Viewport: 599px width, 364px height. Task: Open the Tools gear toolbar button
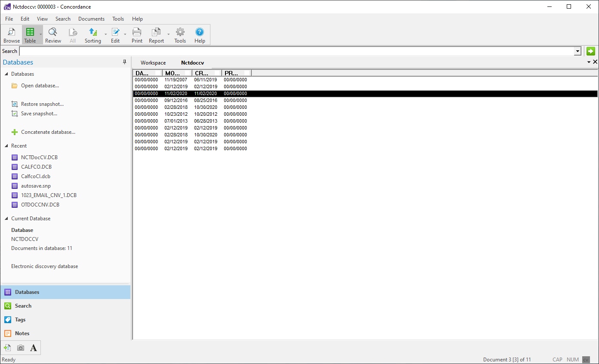(x=180, y=35)
